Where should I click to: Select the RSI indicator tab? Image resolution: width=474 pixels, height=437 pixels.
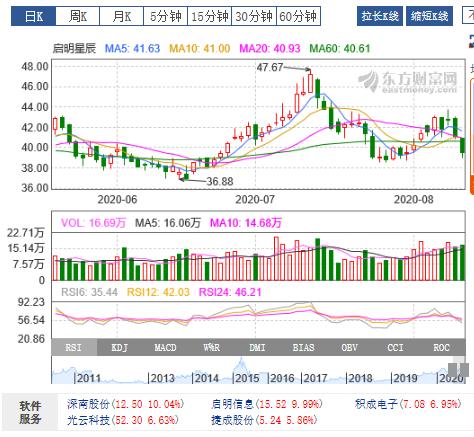(74, 347)
